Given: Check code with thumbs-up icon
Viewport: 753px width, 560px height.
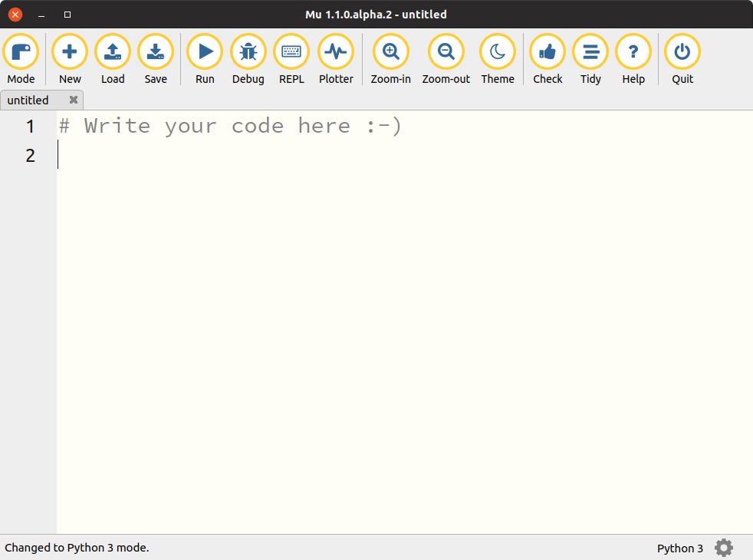Looking at the screenshot, I should click(x=547, y=59).
